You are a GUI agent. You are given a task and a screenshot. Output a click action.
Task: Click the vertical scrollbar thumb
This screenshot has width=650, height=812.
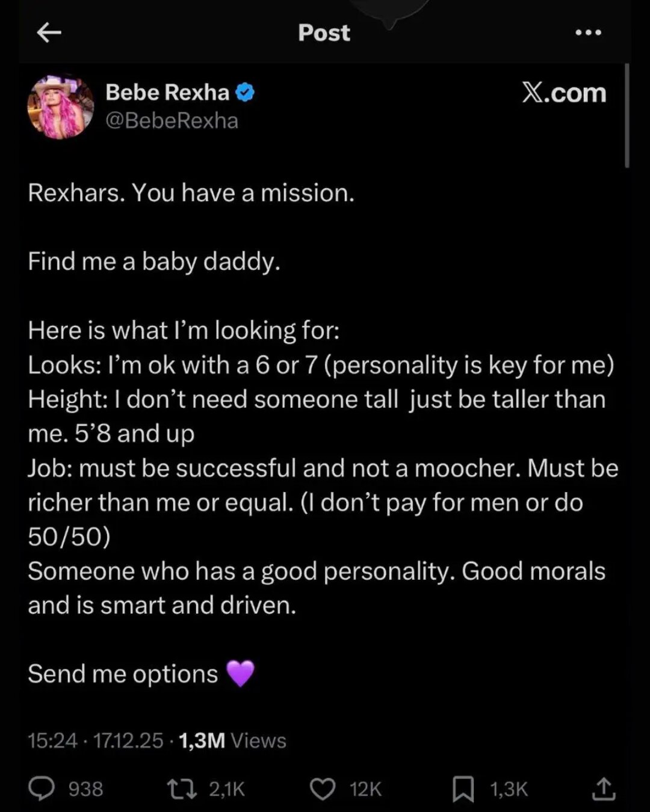627,115
